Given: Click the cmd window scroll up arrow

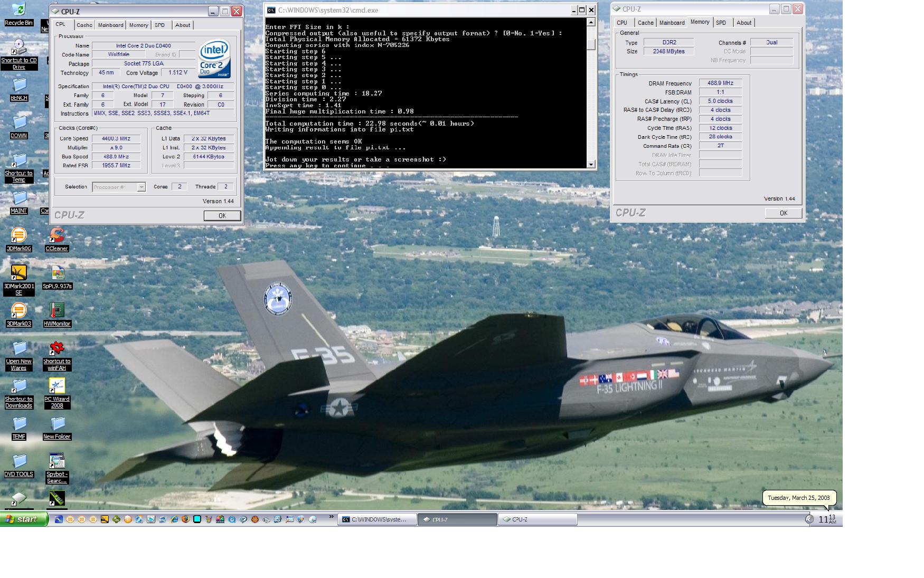Looking at the screenshot, I should (591, 22).
